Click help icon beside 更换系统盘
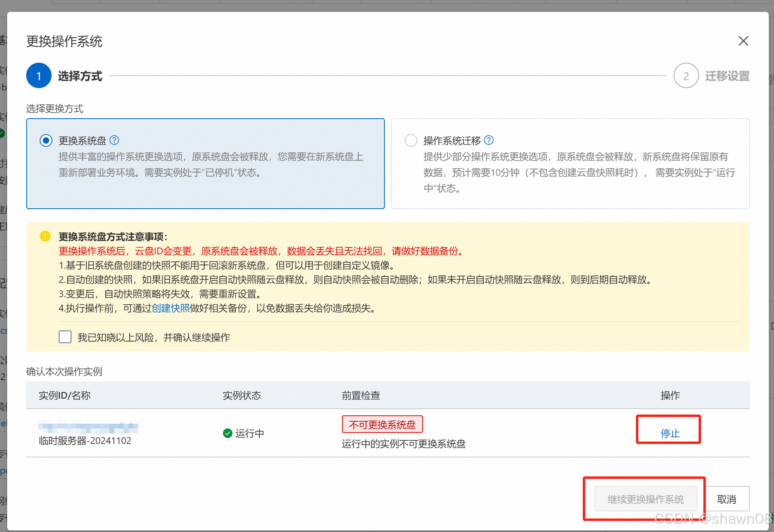Screen dimensions: 774x532 [x=114, y=140]
